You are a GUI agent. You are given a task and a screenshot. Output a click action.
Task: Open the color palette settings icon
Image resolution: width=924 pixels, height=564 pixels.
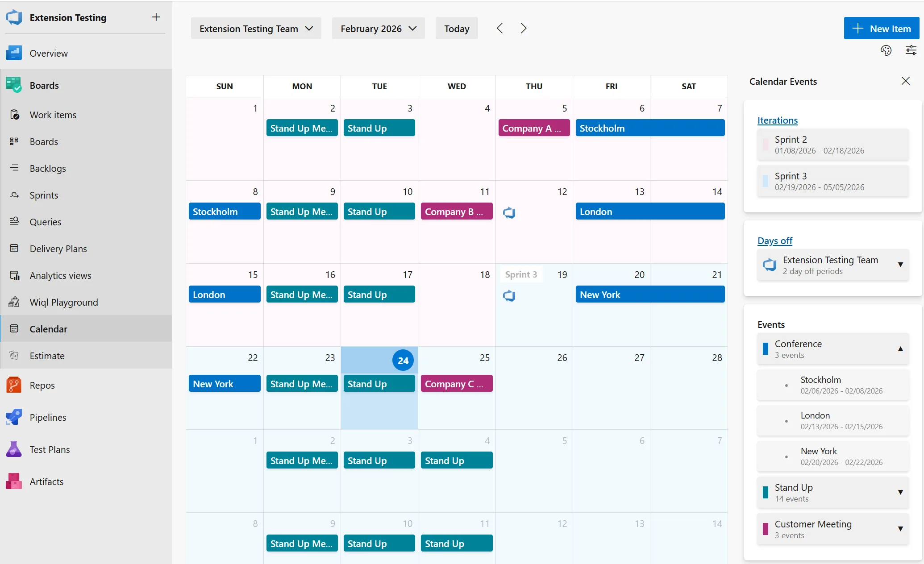coord(886,50)
